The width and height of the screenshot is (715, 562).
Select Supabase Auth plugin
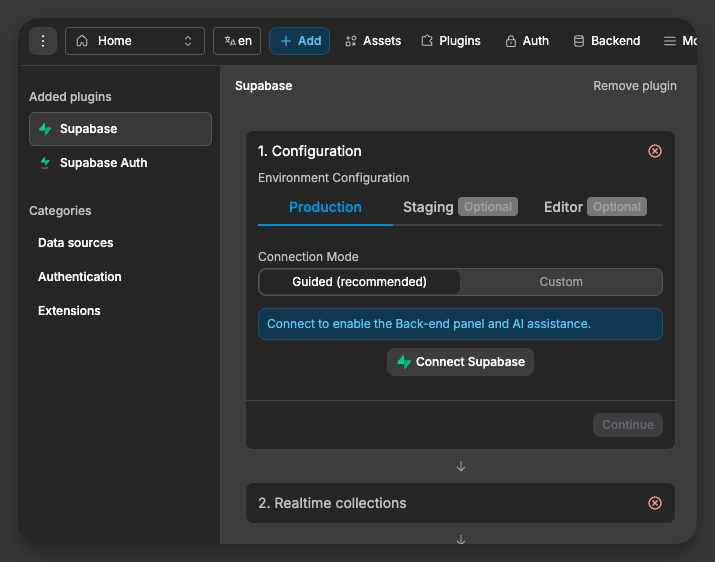103,163
